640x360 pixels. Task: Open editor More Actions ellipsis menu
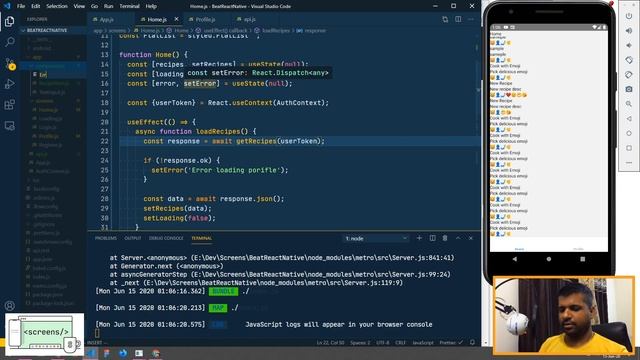[x=471, y=19]
